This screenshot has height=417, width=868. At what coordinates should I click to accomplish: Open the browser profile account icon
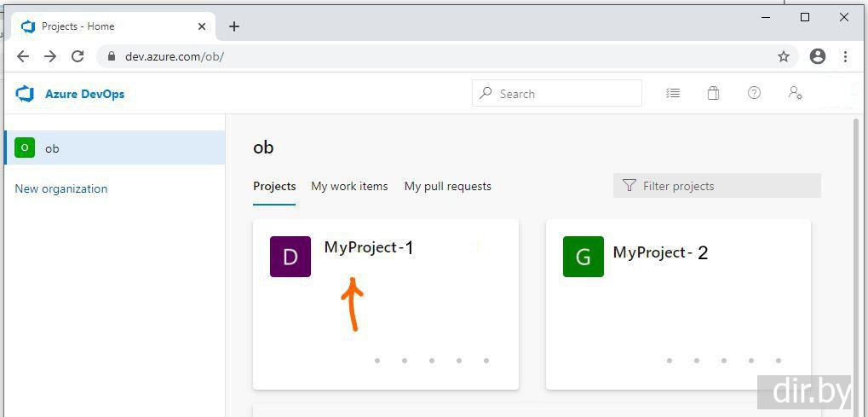coord(818,56)
